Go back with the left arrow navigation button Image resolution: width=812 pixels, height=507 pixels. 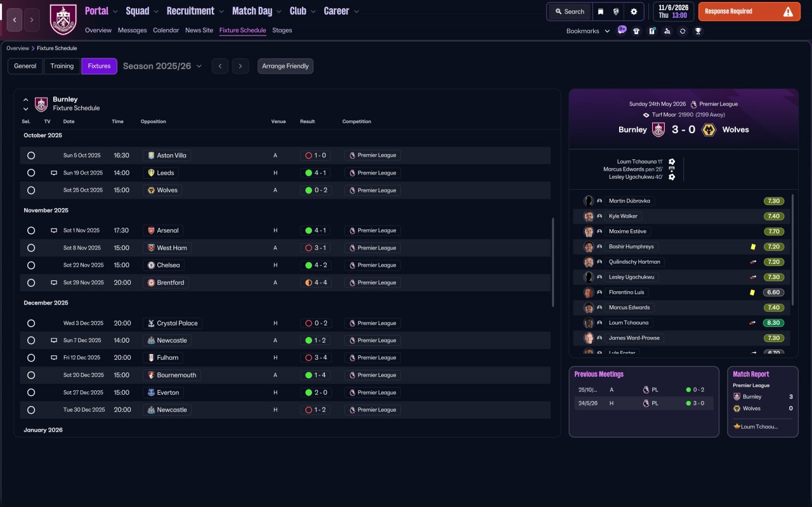coord(15,20)
